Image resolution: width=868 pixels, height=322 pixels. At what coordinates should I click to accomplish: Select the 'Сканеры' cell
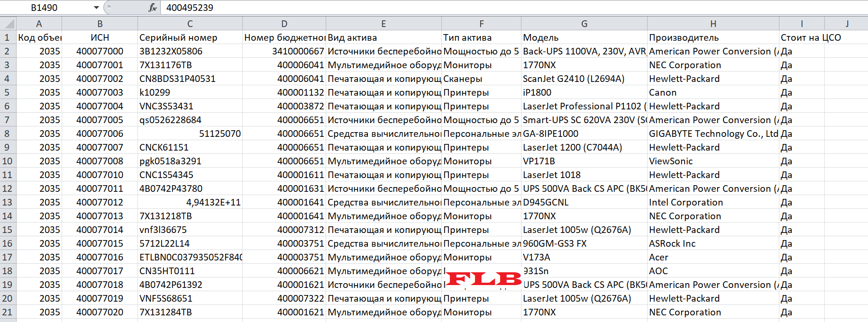coord(481,79)
